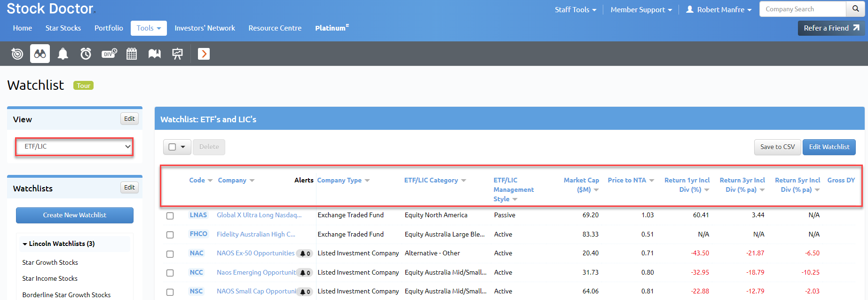Open the LNAS stock code link
This screenshot has height=300, width=868.
(198, 215)
